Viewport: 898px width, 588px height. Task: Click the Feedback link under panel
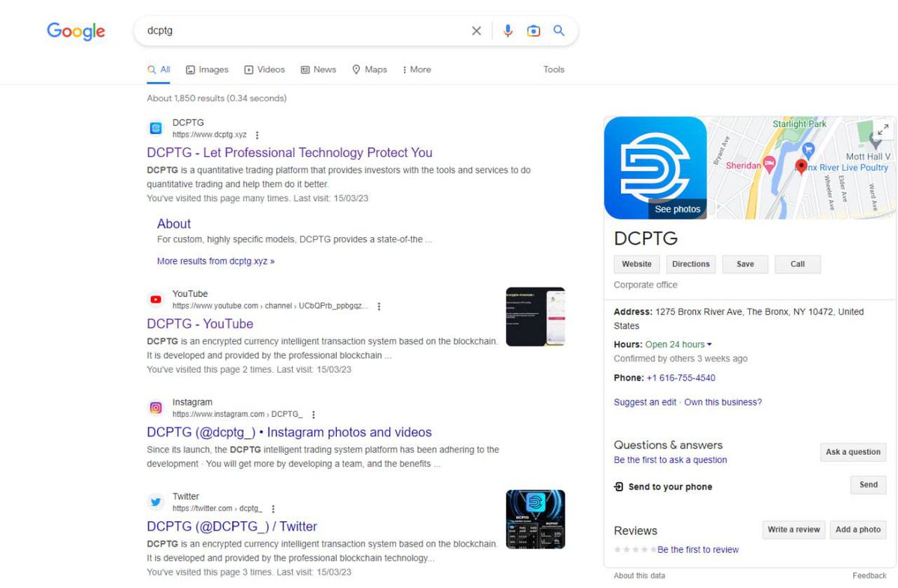click(x=870, y=576)
